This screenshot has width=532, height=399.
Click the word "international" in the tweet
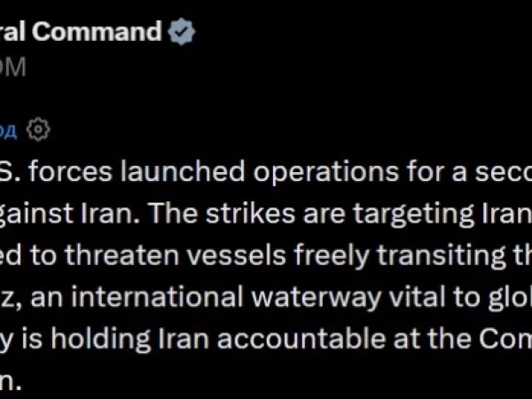157,297
